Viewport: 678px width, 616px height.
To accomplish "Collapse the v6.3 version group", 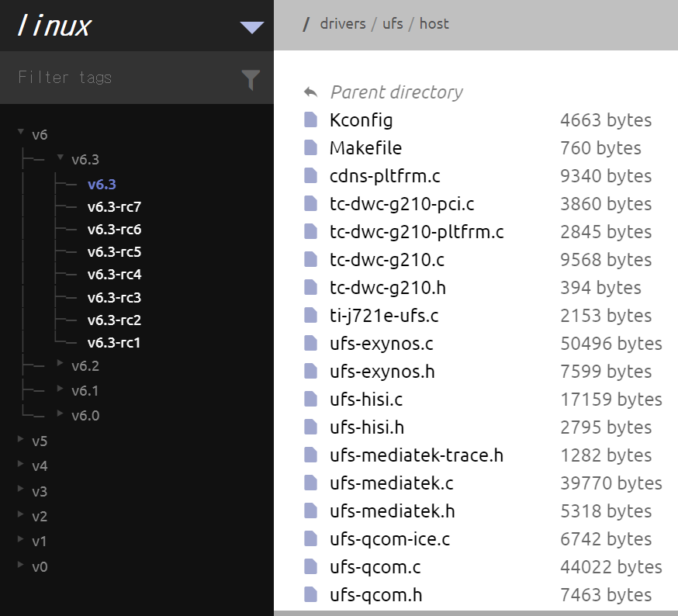I will 60,157.
